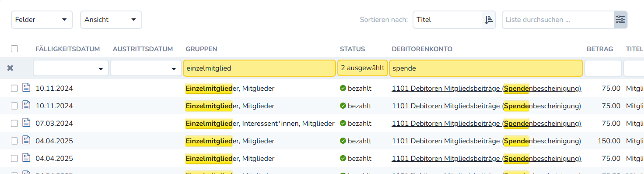Sort by the Austrittsdatum column header
644x174 pixels.
(143, 49)
